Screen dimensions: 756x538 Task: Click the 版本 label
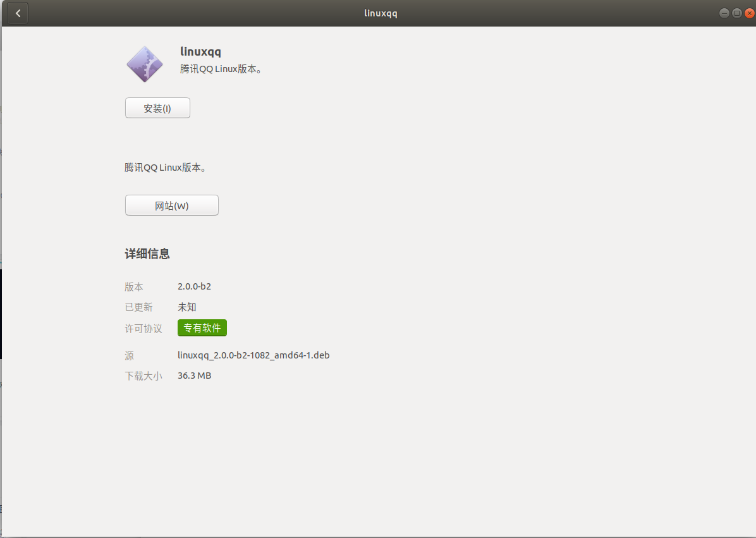coord(134,287)
